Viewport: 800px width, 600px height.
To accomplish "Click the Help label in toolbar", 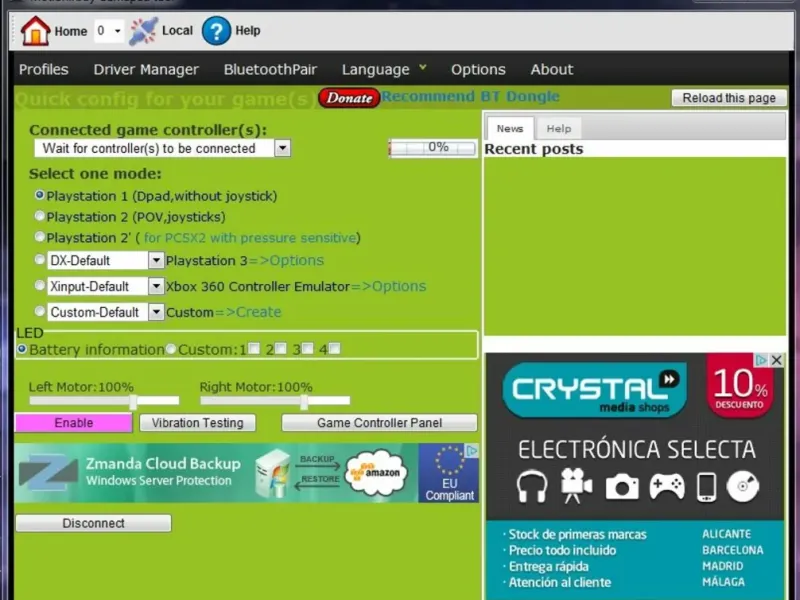I will [x=247, y=31].
